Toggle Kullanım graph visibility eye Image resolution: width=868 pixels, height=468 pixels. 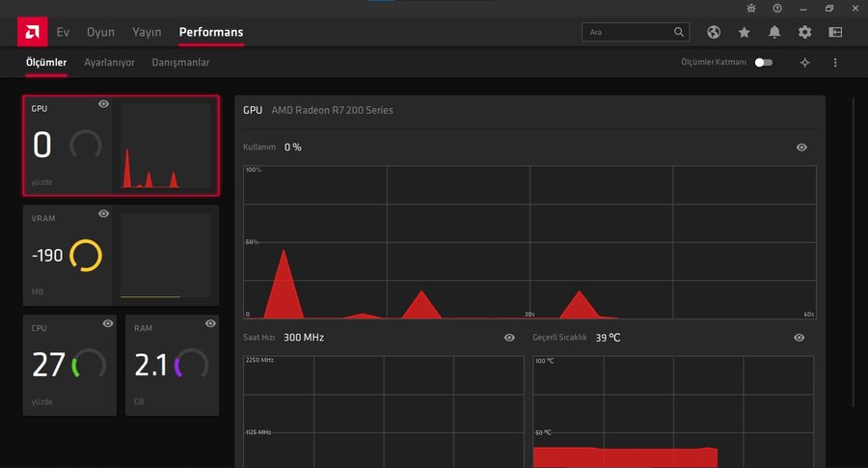point(801,148)
